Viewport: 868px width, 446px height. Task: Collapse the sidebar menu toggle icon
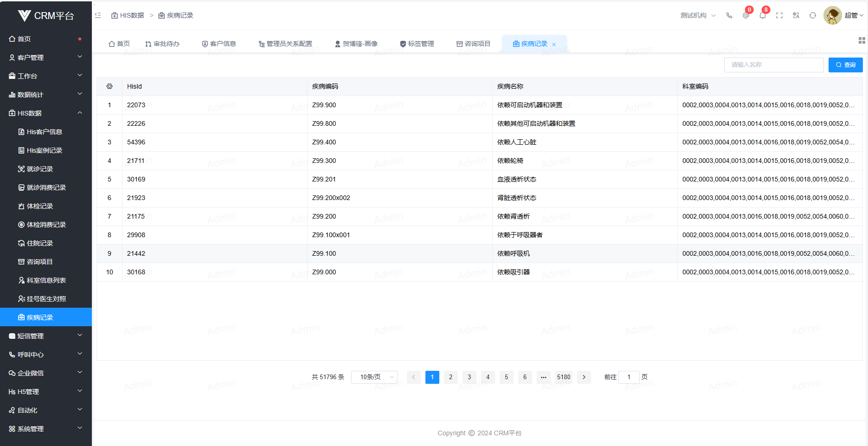(x=98, y=15)
